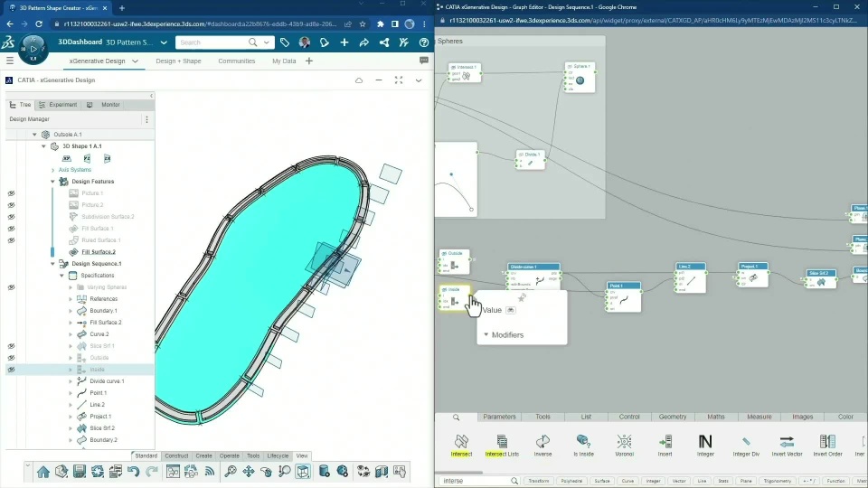
Task: Open Design Manager options menu
Action: point(146,119)
